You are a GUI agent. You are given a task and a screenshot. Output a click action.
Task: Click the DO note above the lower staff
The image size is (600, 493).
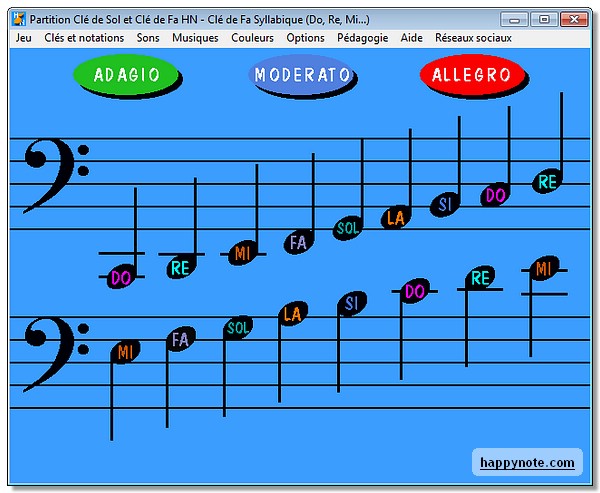(x=415, y=291)
